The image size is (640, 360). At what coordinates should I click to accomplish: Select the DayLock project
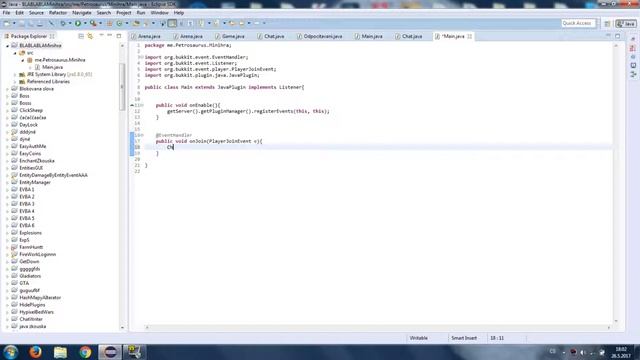coord(28,125)
